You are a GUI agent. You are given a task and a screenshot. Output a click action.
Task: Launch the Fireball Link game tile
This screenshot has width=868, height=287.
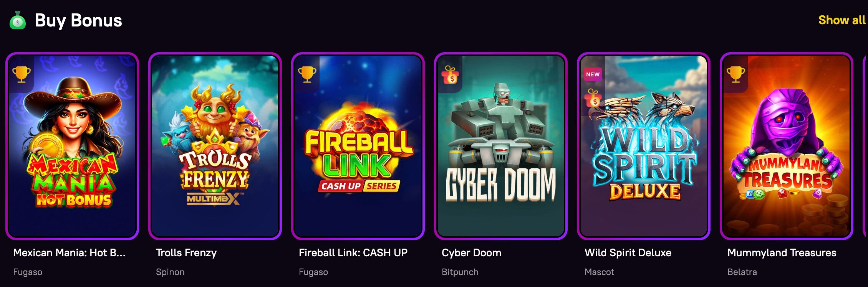[358, 146]
